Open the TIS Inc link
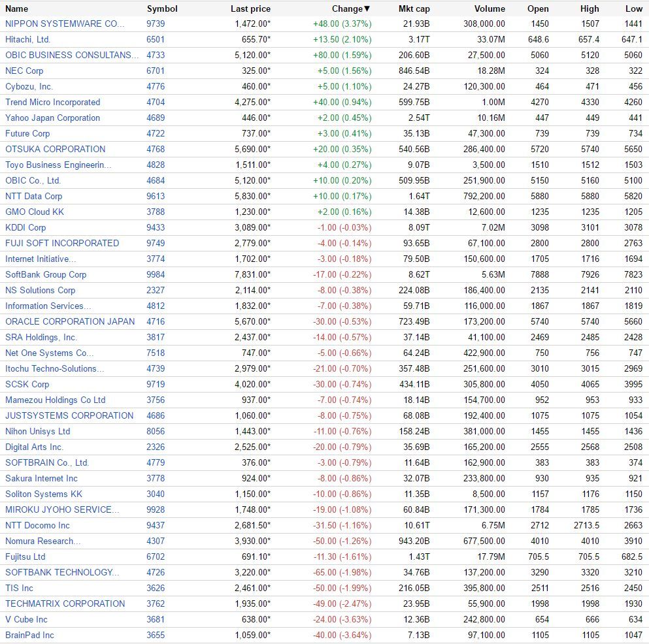Screen dimensions: 649x644 pyautogui.click(x=19, y=588)
